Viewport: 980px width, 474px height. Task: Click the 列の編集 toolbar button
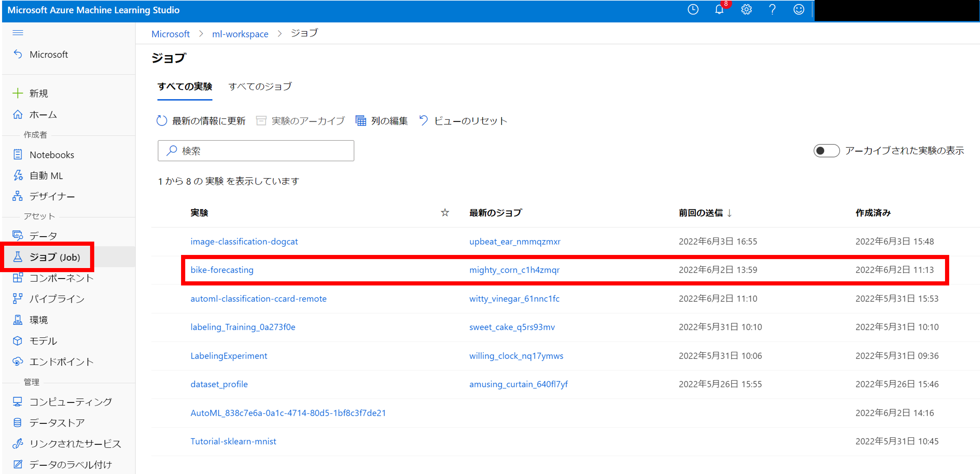click(382, 121)
